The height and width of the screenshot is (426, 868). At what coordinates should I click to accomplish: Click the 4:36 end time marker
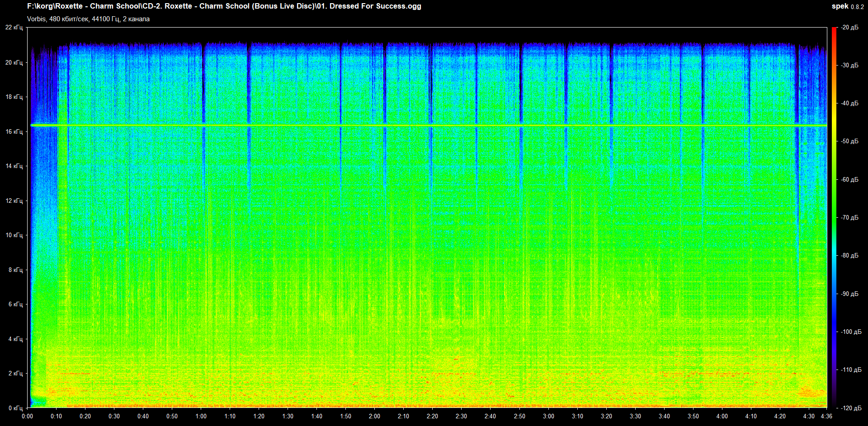826,416
